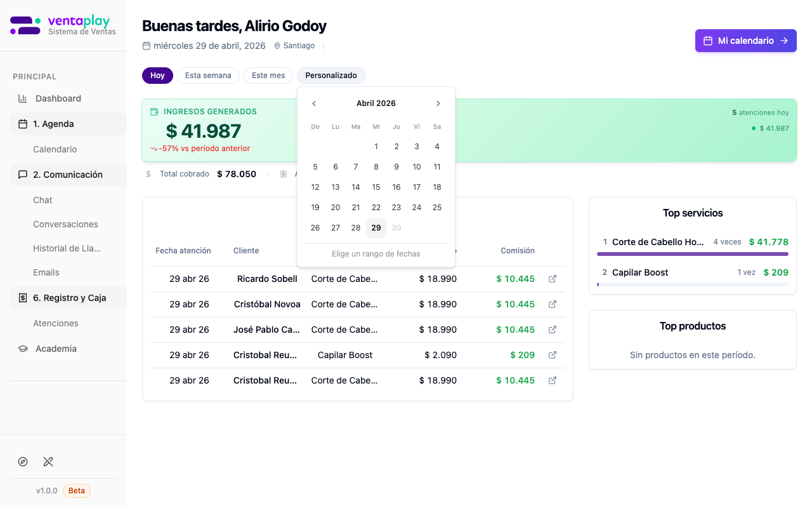Switch filter to Este mes
The width and height of the screenshot is (812, 508).
pyautogui.click(x=268, y=76)
